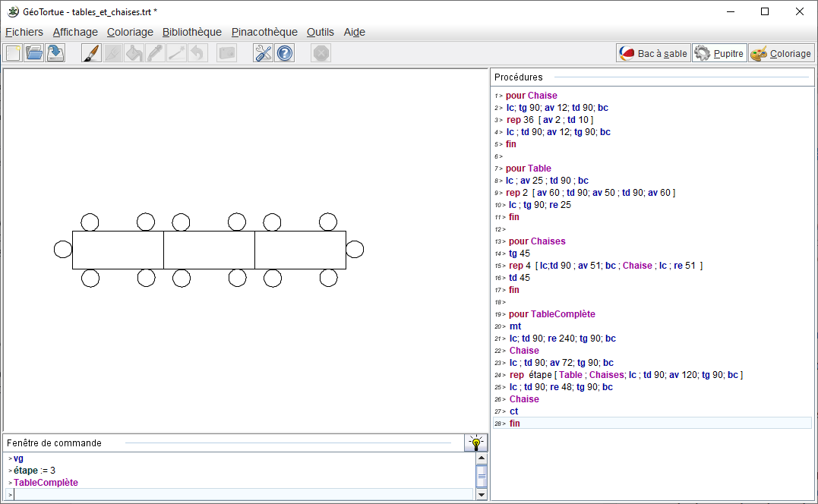Expand the Affichage menu
Screen dimensions: 818x504
coord(75,32)
